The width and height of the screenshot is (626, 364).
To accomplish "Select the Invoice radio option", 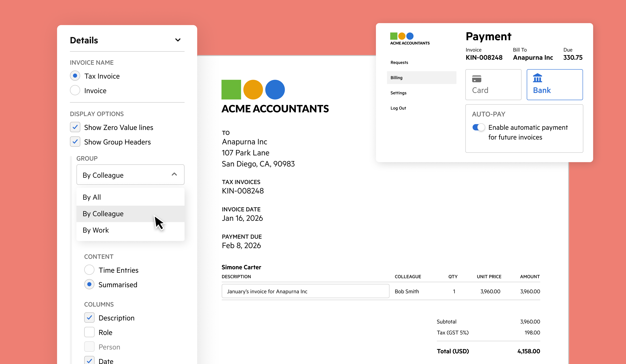I will tap(75, 90).
